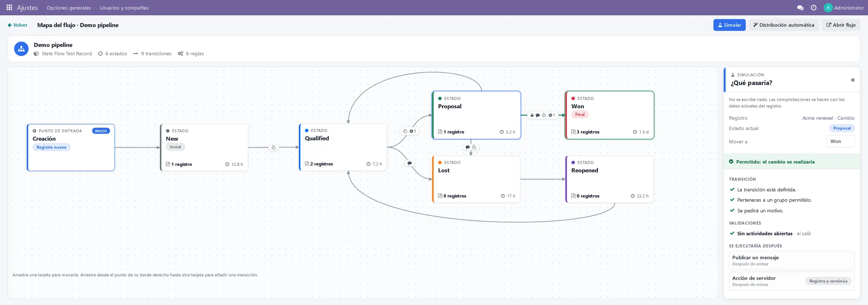Click the Registra y continúa badge
868x305 pixels.
pos(828,281)
